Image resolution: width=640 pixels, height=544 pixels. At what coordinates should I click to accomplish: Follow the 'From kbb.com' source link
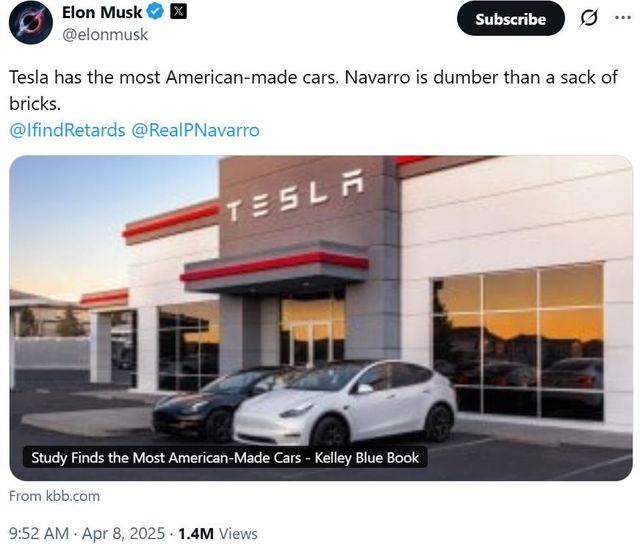pyautogui.click(x=54, y=496)
